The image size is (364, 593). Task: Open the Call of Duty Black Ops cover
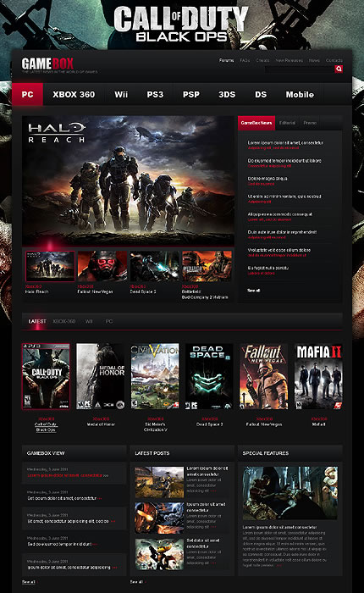[x=46, y=376]
